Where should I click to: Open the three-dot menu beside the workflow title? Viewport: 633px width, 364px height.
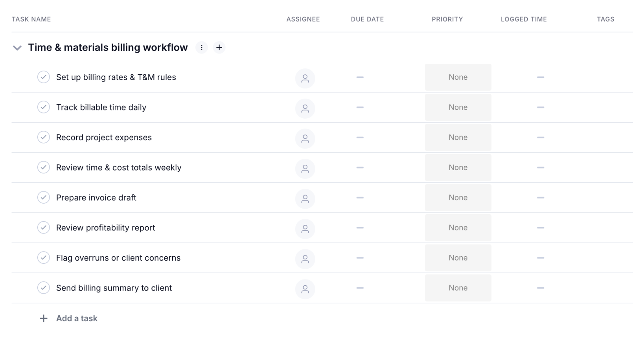201,48
